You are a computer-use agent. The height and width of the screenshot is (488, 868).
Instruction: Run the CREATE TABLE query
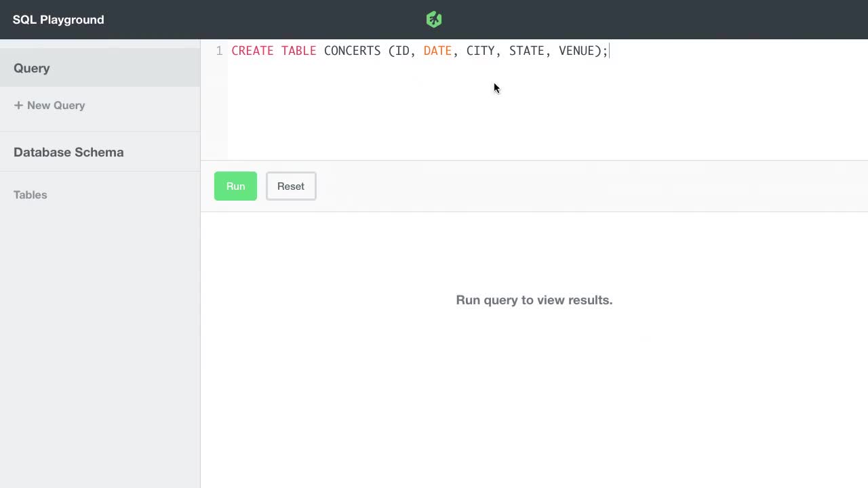point(235,186)
